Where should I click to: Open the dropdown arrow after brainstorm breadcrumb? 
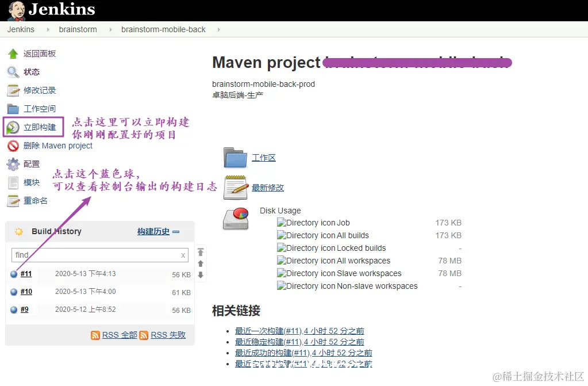click(x=110, y=30)
